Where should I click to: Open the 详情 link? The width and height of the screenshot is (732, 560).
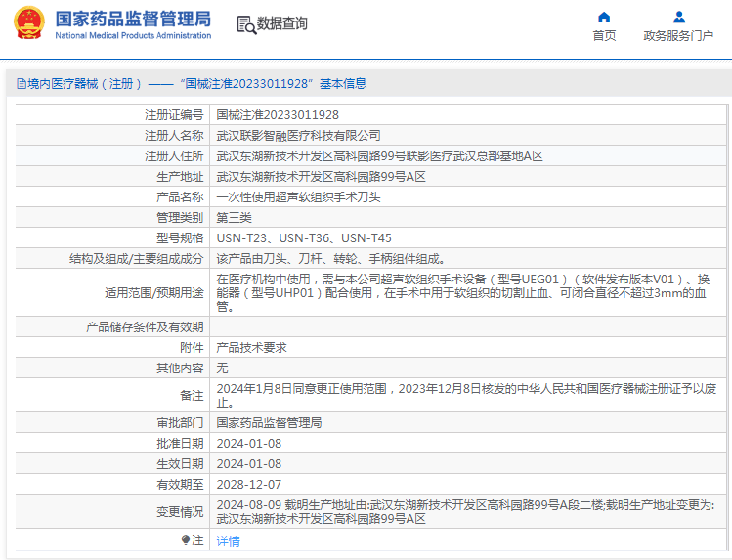tap(229, 540)
